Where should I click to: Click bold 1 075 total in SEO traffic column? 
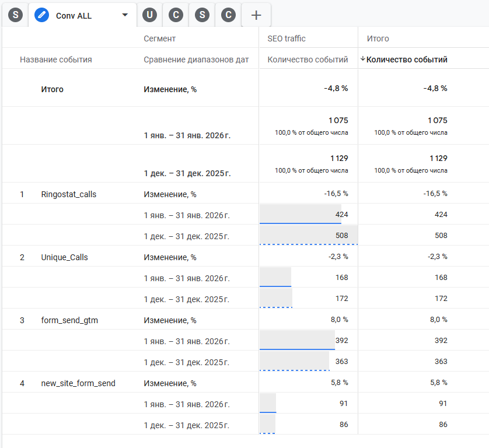pos(338,120)
